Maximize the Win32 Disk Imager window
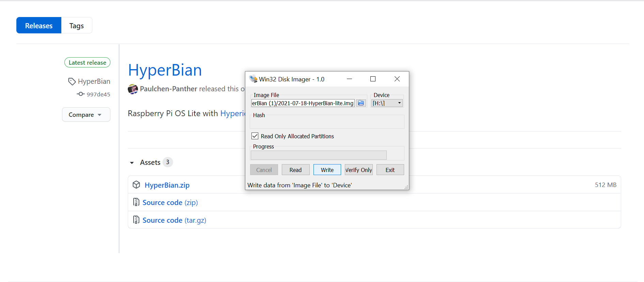644x282 pixels. pos(373,79)
